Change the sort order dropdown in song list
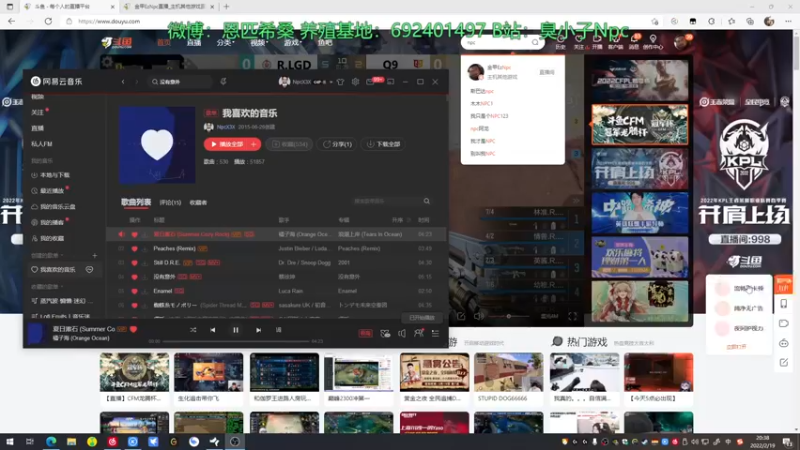This screenshot has height=450, width=800. [401, 220]
